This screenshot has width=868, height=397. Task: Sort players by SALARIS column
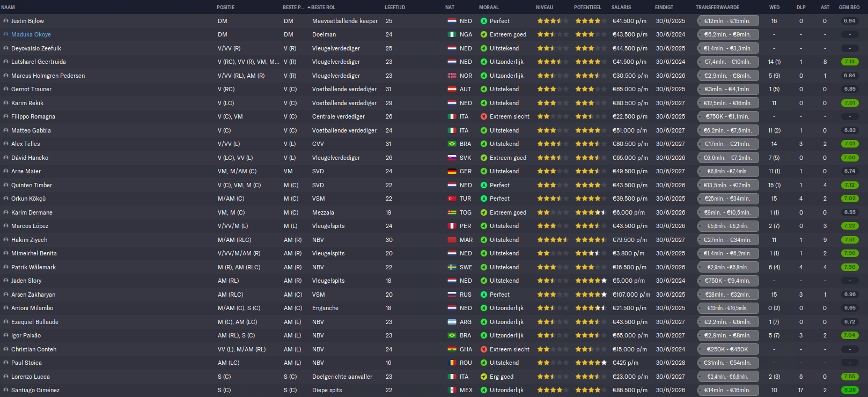pyautogui.click(x=621, y=8)
